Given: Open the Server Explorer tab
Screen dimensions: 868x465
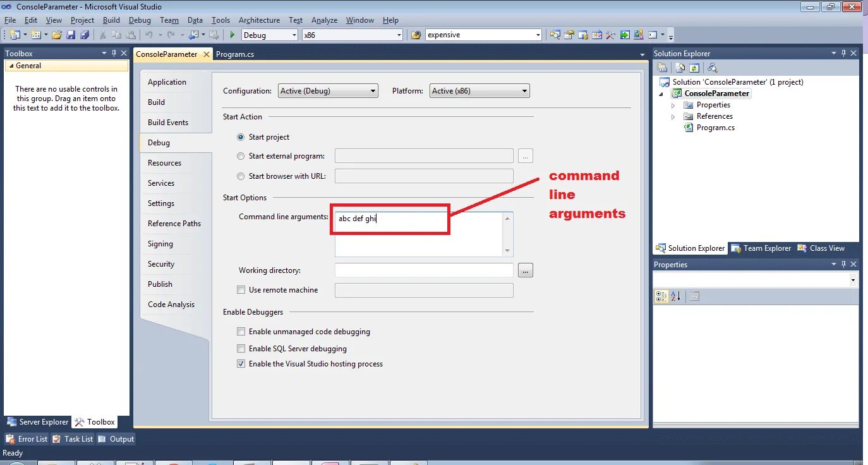Looking at the screenshot, I should tap(37, 422).
